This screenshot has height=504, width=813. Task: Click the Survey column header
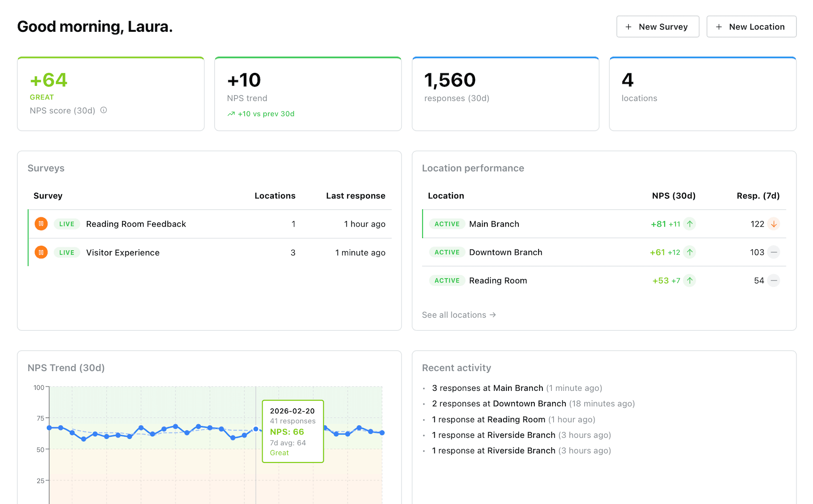pos(48,196)
